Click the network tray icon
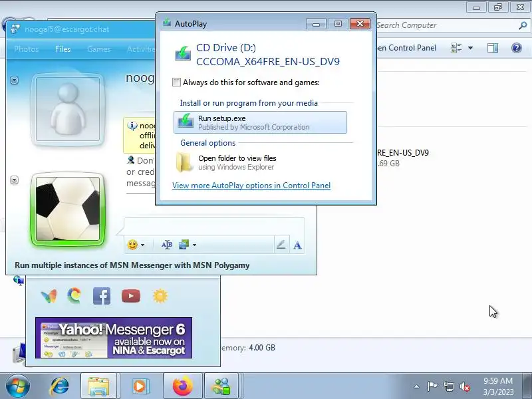 (x=448, y=386)
